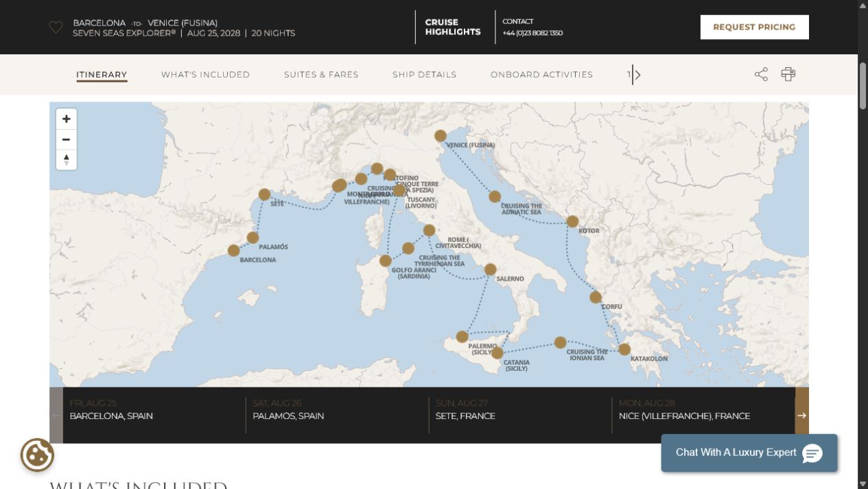Open Onboard Activities tab

click(x=541, y=75)
